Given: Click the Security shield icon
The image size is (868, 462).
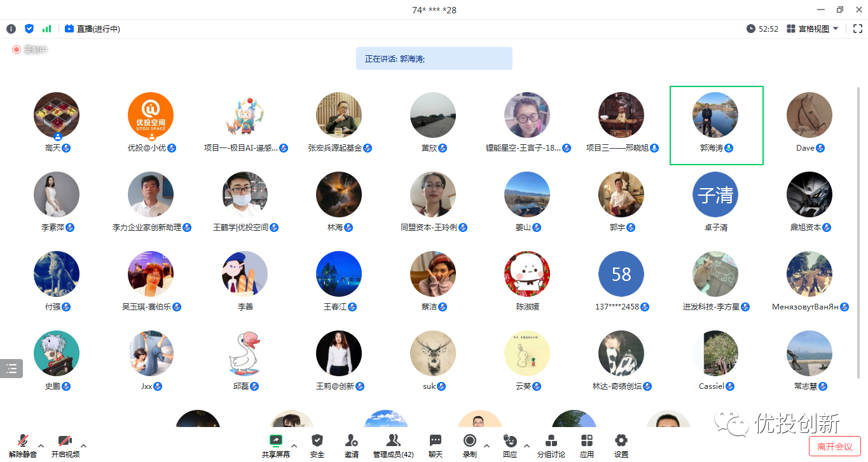Looking at the screenshot, I should tap(317, 444).
